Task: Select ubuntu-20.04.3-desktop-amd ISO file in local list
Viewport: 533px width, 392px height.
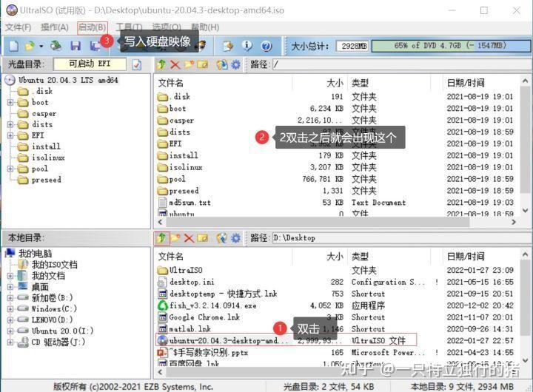Action: click(x=286, y=340)
